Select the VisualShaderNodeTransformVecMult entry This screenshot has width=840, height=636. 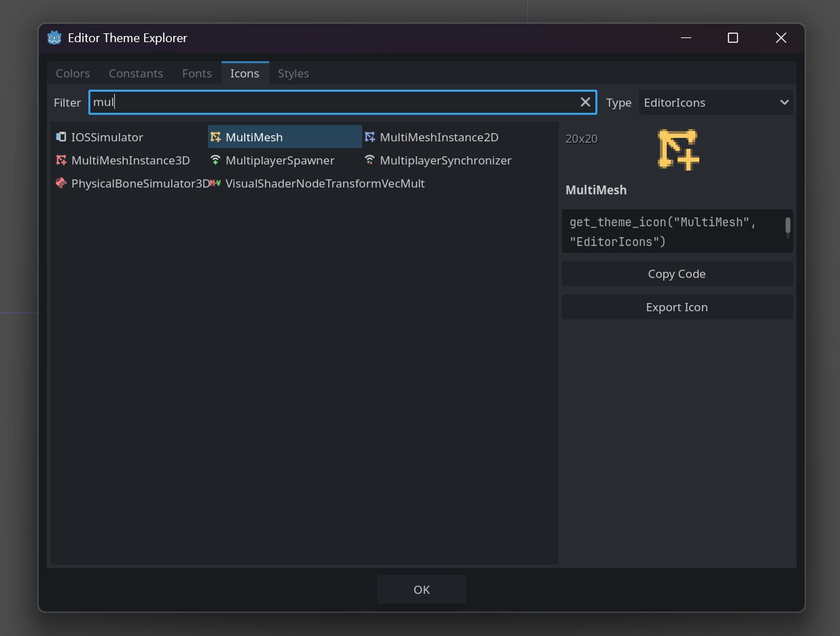point(318,183)
